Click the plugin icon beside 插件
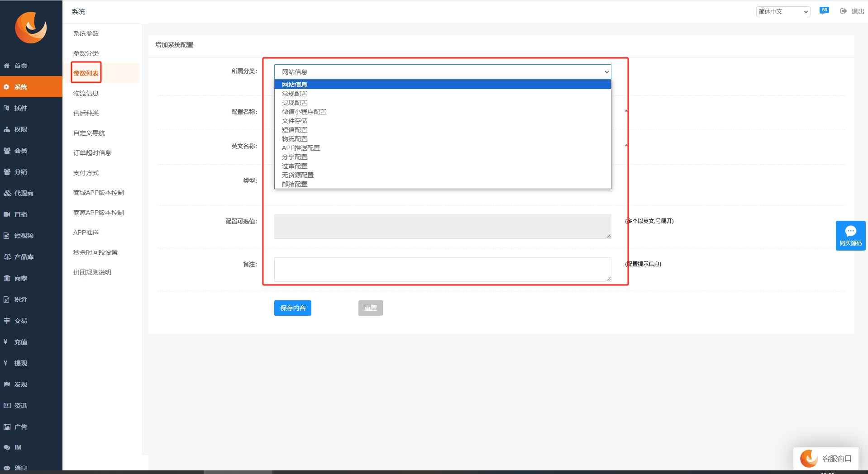 point(7,108)
